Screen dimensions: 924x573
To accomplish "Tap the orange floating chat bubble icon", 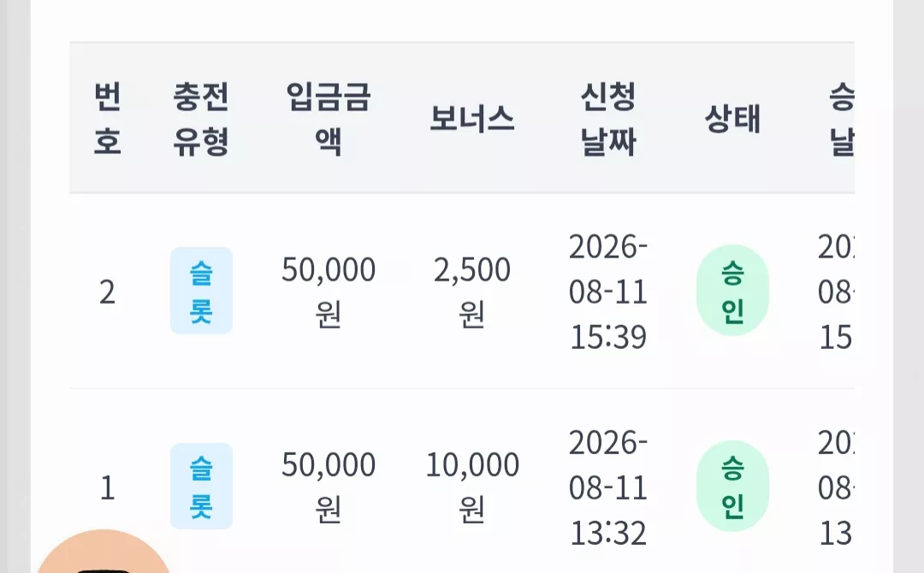I will pyautogui.click(x=104, y=552).
